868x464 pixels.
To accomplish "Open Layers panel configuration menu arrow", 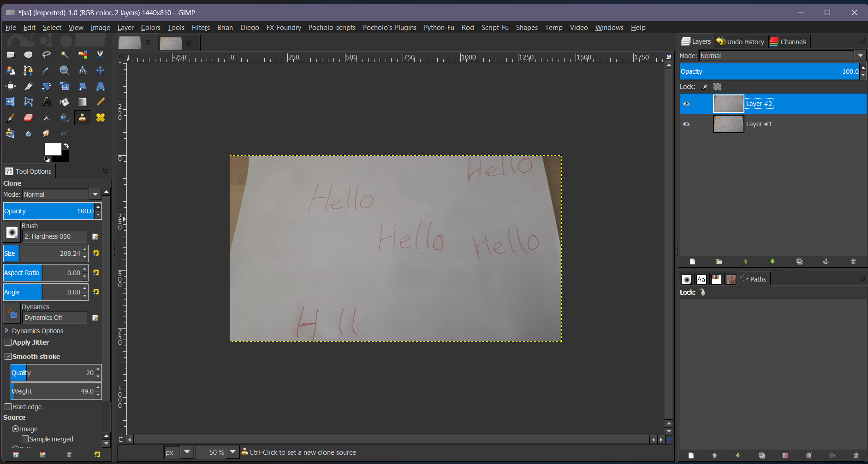I will pos(862,41).
